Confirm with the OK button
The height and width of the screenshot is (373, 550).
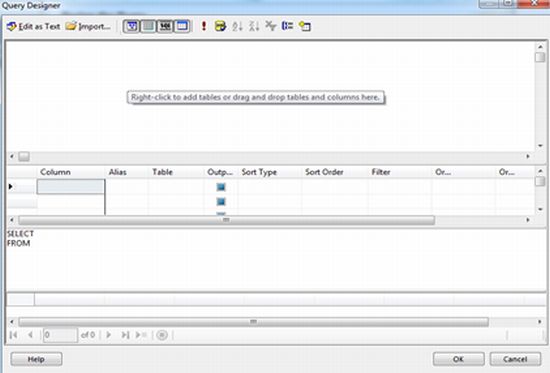[x=459, y=359]
